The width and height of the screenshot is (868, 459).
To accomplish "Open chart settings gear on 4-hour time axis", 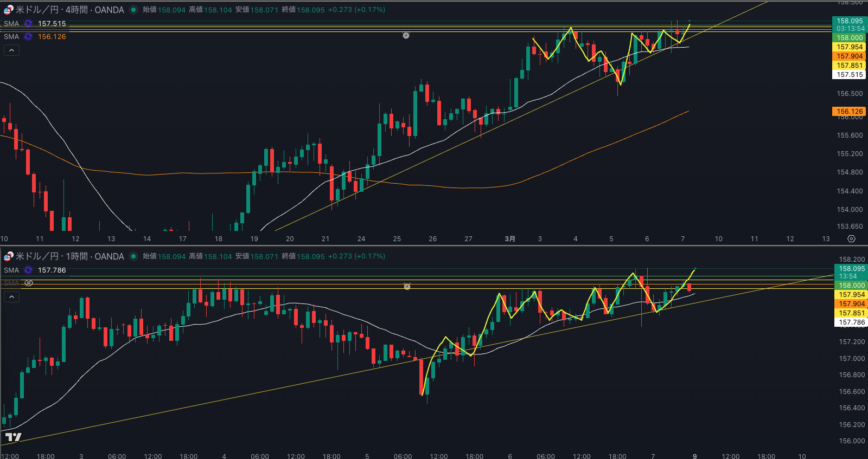I will [851, 239].
